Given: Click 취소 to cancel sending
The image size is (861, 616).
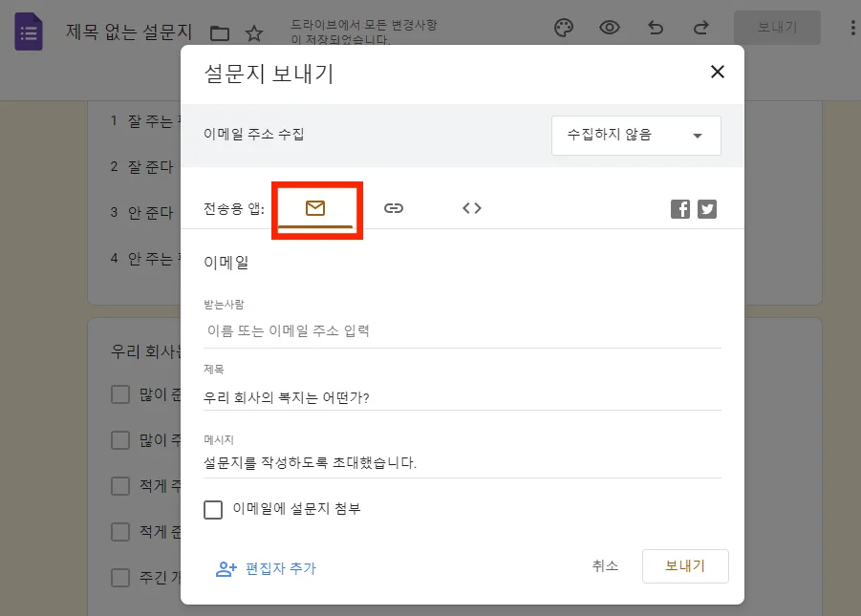Looking at the screenshot, I should tap(605, 565).
